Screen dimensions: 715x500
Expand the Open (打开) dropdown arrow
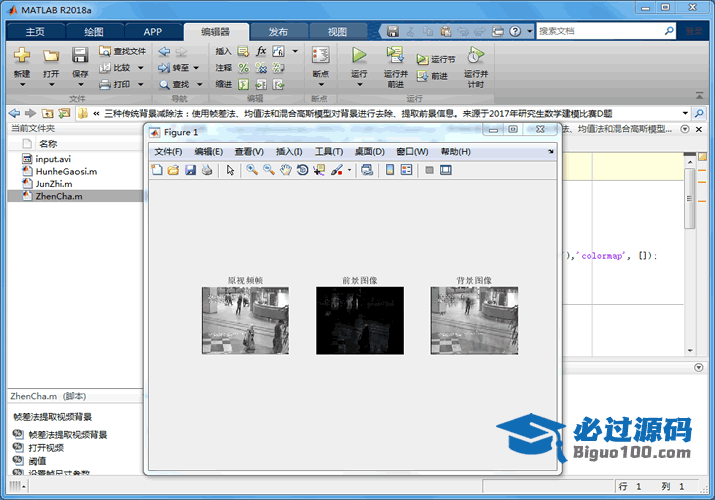point(51,85)
